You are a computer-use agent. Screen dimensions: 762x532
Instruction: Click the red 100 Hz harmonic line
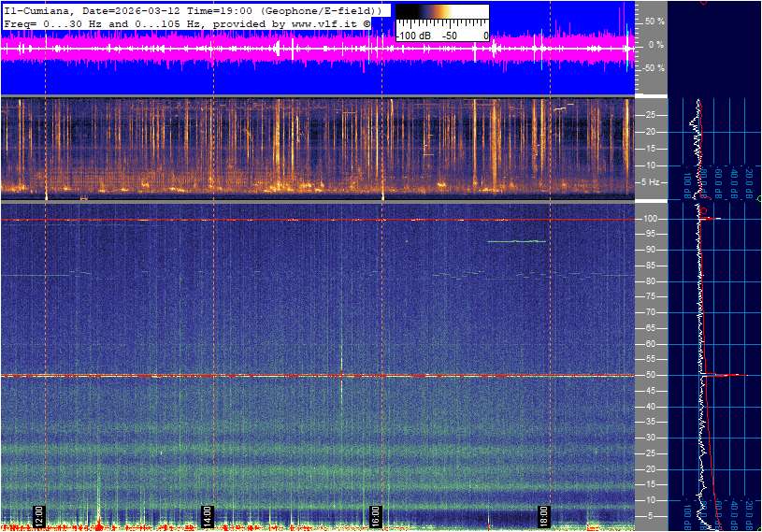coord(280,220)
